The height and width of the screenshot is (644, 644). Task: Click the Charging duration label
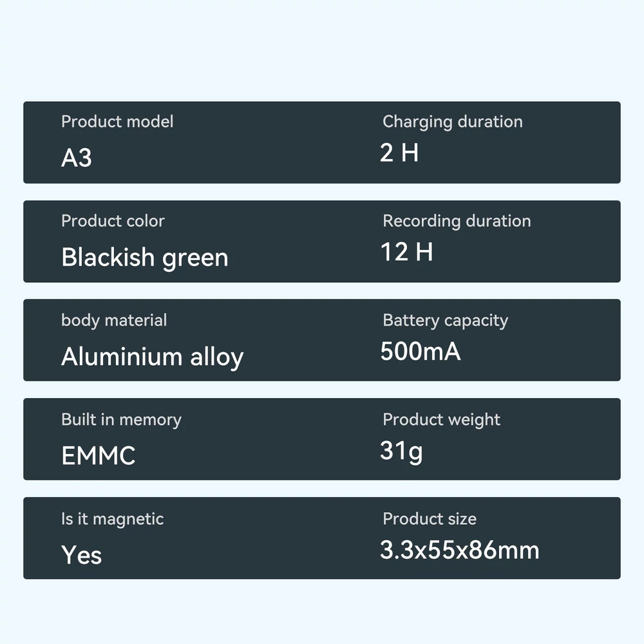(x=453, y=122)
